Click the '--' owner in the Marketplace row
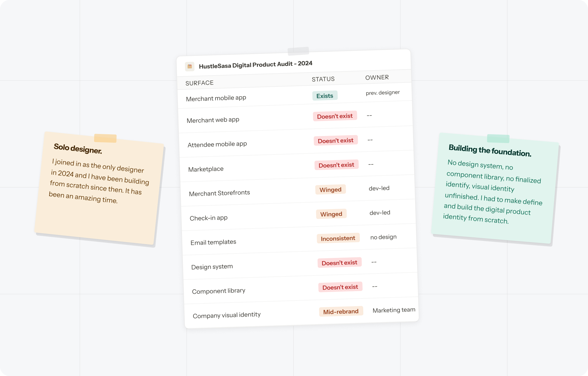Screen dimensions: 588x376 [x=371, y=164]
